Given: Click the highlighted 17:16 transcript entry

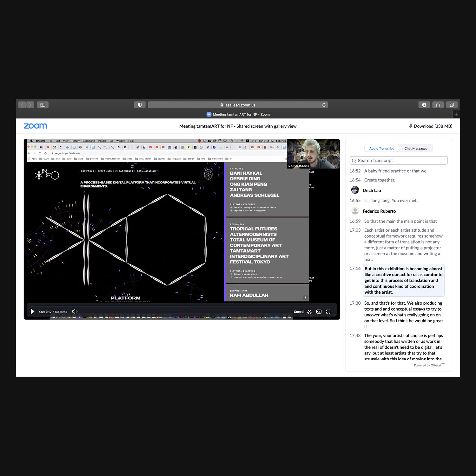Looking at the screenshot, I should click(x=403, y=280).
